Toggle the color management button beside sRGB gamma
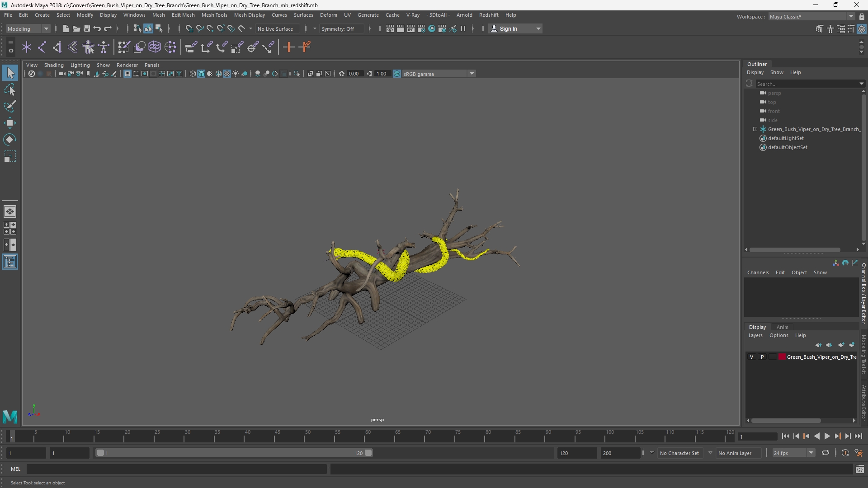This screenshot has height=488, width=868. (x=396, y=74)
